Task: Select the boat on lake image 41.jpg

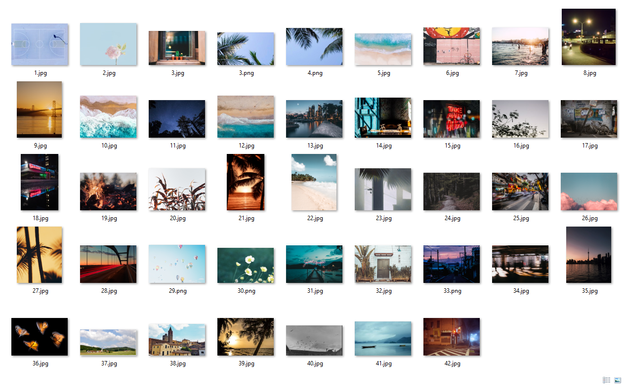Action: 383,338
